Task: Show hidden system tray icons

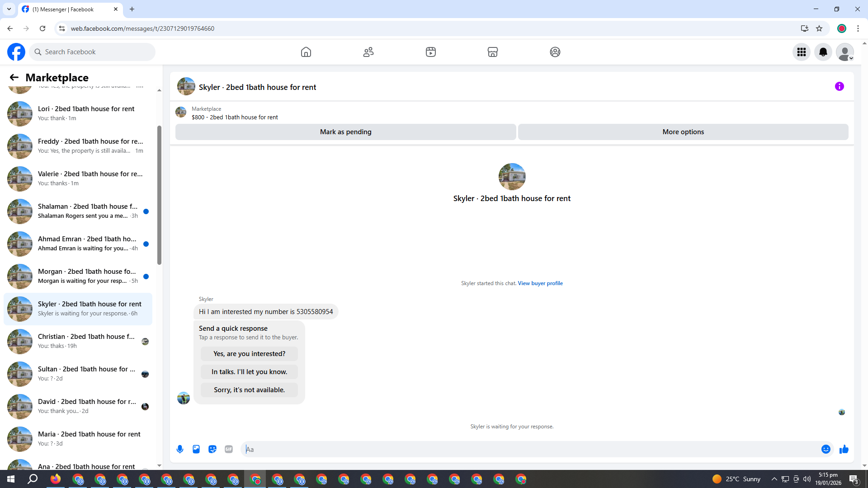Action: 774,479
